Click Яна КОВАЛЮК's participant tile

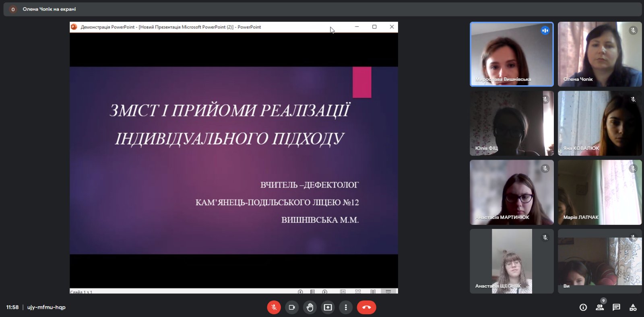tap(600, 123)
